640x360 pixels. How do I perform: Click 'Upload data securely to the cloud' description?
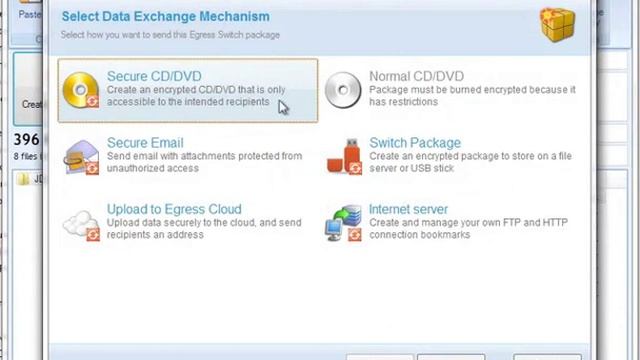tap(204, 229)
